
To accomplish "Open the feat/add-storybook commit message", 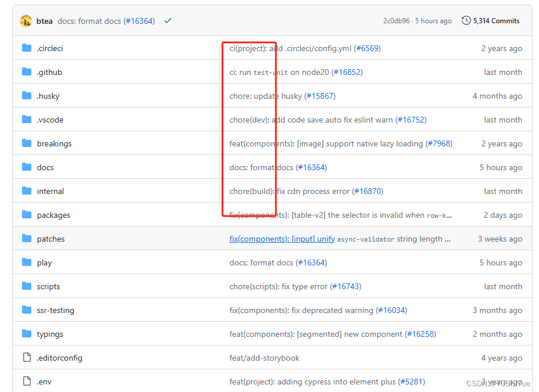I will [x=264, y=358].
